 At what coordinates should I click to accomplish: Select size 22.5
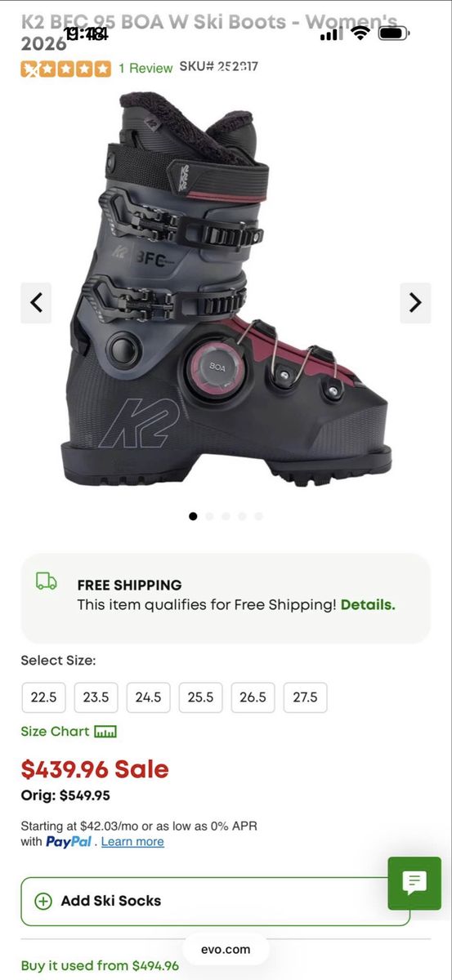(x=43, y=697)
